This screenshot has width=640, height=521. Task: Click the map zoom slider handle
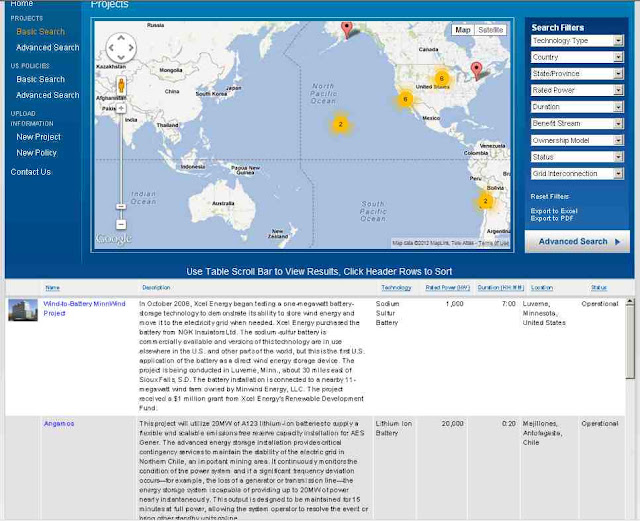121,207
